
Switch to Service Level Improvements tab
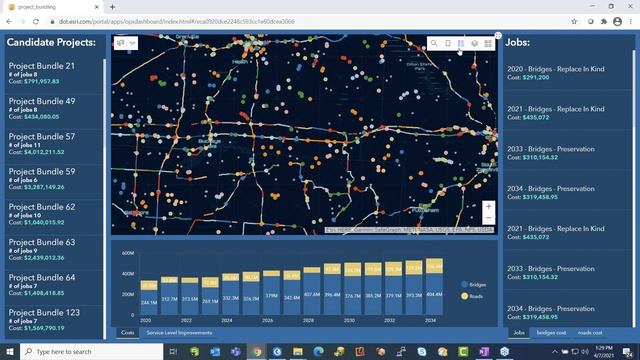click(x=179, y=333)
